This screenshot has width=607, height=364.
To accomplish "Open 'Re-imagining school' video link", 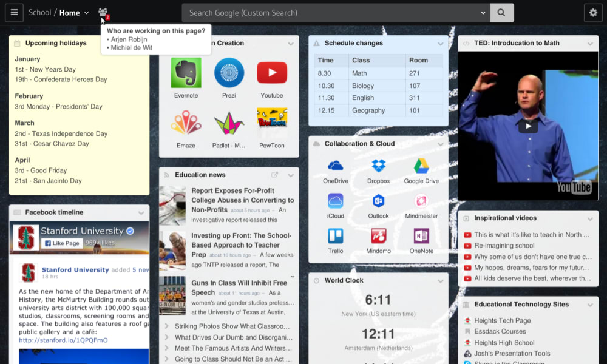I will click(504, 245).
